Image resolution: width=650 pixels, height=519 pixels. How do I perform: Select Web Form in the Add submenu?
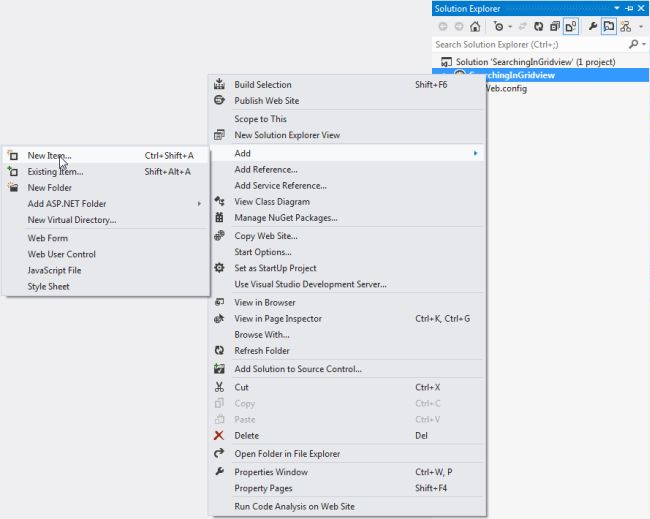[x=105, y=239]
